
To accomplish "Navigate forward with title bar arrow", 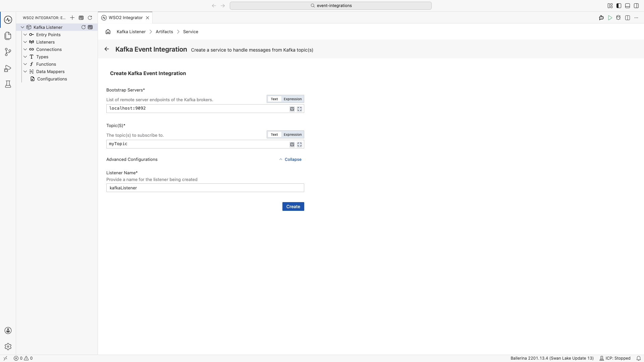I will (x=223, y=6).
